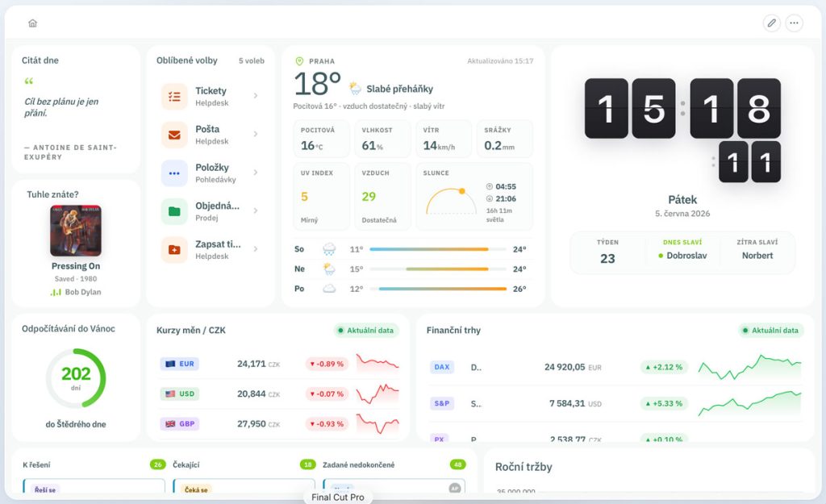Click the Vzduch 29 air quality tile
Viewport: 826px width, 504px height.
tap(382, 197)
